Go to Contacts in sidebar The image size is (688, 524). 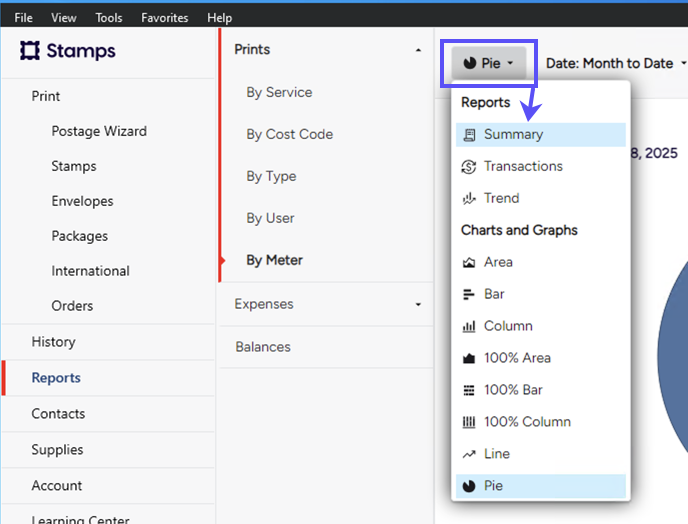pyautogui.click(x=58, y=414)
